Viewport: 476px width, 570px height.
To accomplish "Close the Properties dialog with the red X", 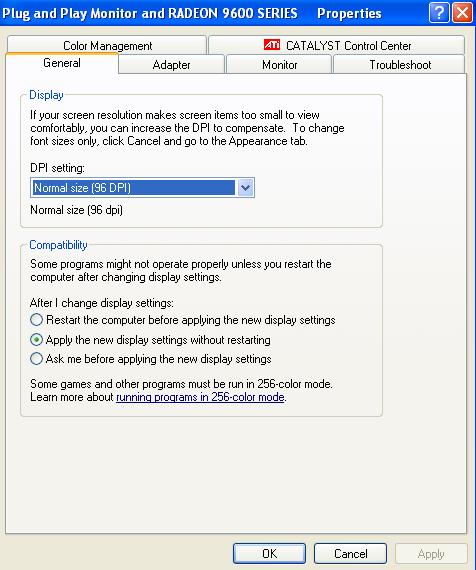I will click(462, 13).
